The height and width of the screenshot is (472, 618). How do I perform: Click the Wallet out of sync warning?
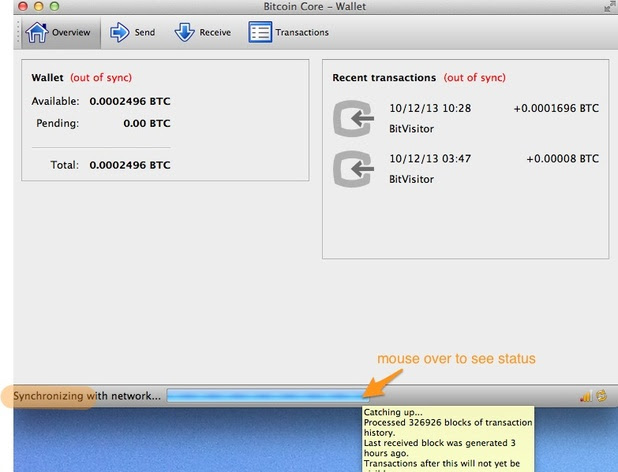click(101, 78)
